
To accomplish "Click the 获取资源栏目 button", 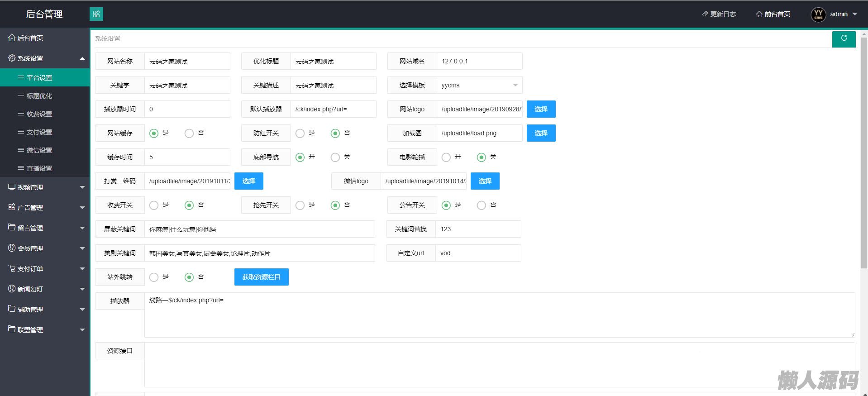I will [x=261, y=277].
